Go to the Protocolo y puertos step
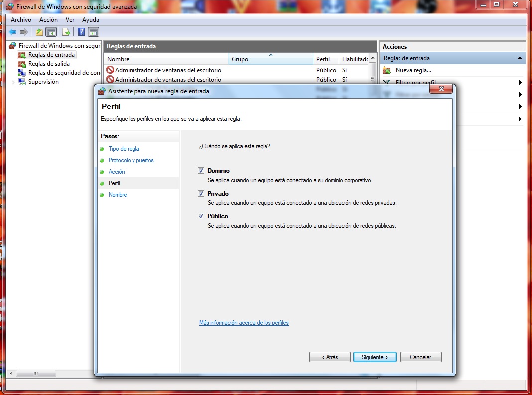This screenshot has height=395, width=532. (131, 160)
